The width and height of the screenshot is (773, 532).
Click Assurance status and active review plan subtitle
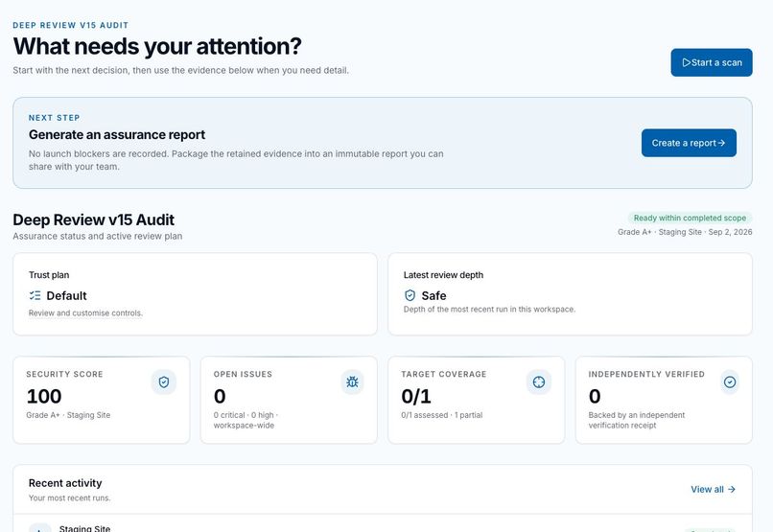click(x=98, y=236)
